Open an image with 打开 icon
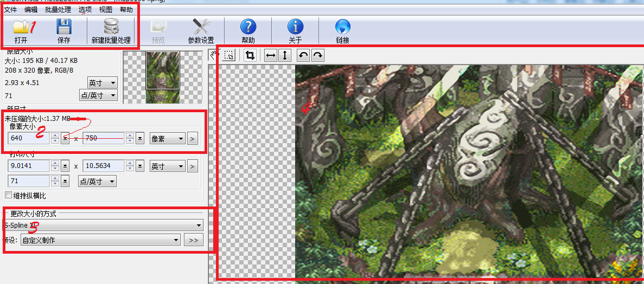The height and width of the screenshot is (284, 644). [21, 27]
